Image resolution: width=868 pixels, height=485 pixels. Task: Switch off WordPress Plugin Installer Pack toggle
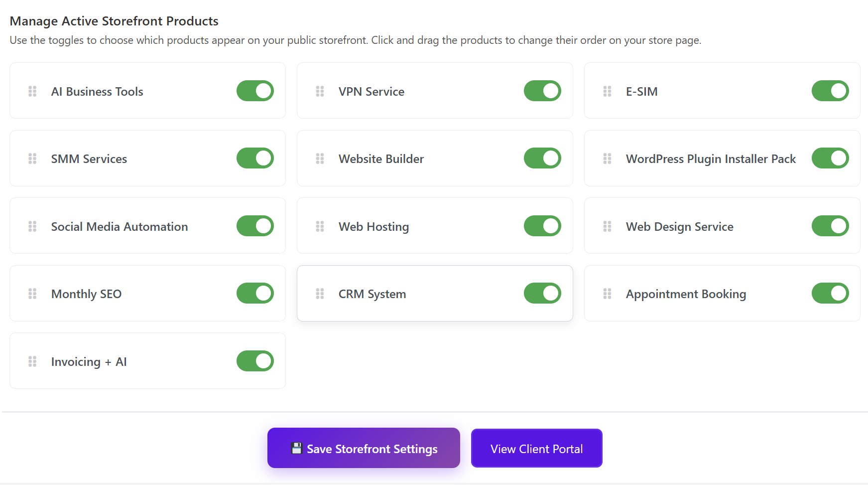point(830,158)
